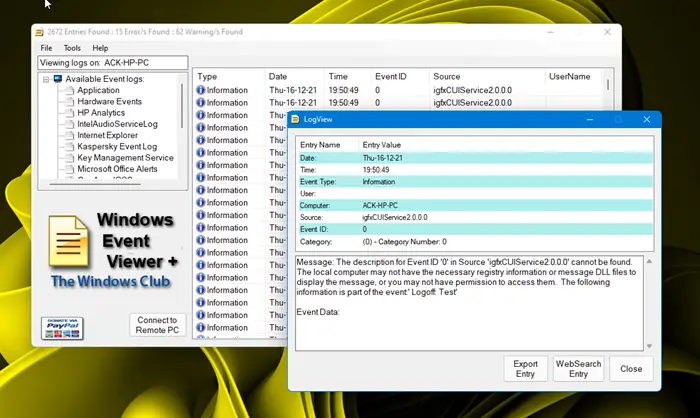The height and width of the screenshot is (418, 700).
Task: Open the File menu
Action: (46, 48)
